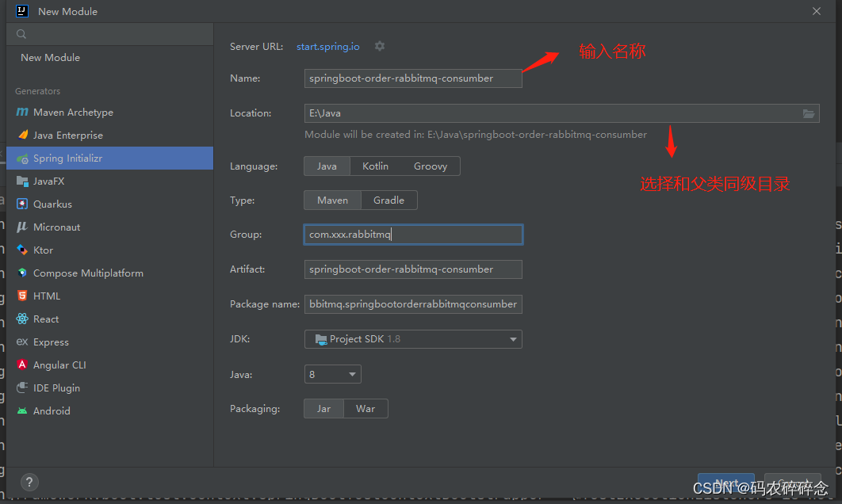Select Compose Multiplatform generator entry
This screenshot has width=842, height=504.
tap(109, 273)
